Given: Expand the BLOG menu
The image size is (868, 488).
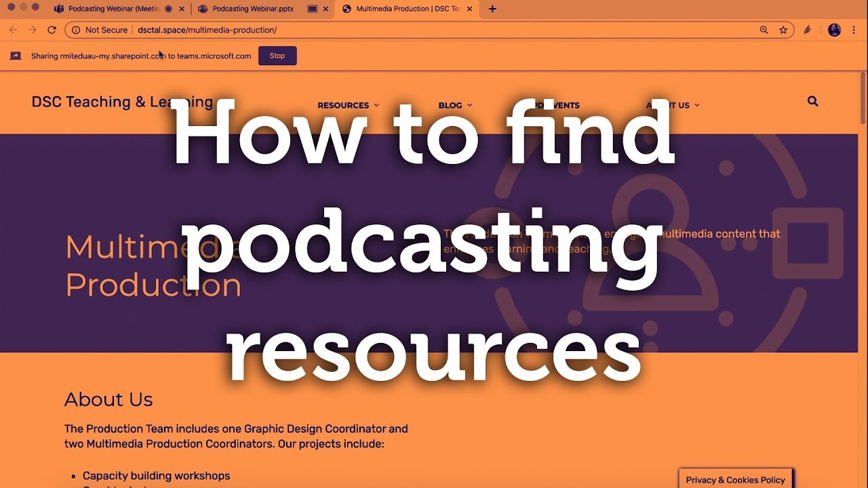Looking at the screenshot, I should point(455,105).
